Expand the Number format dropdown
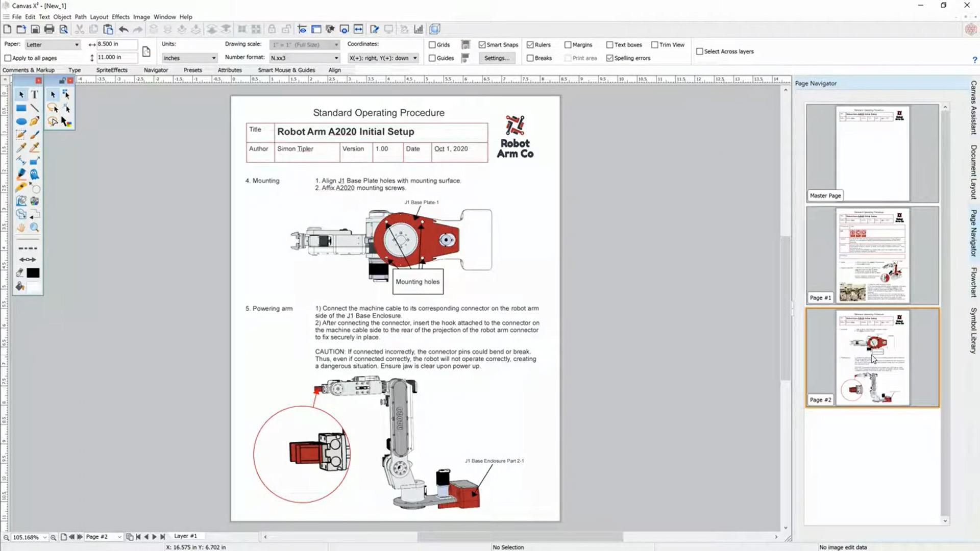 click(305, 58)
